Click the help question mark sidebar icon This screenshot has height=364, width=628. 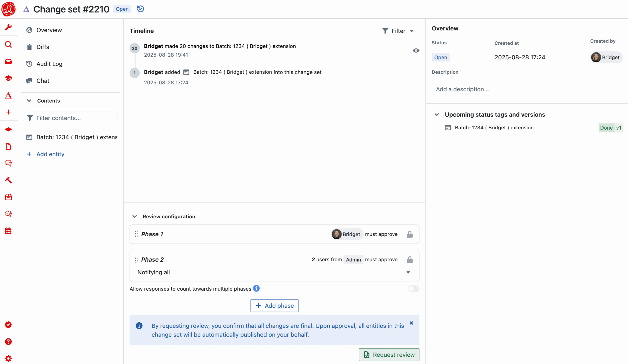click(x=8, y=341)
